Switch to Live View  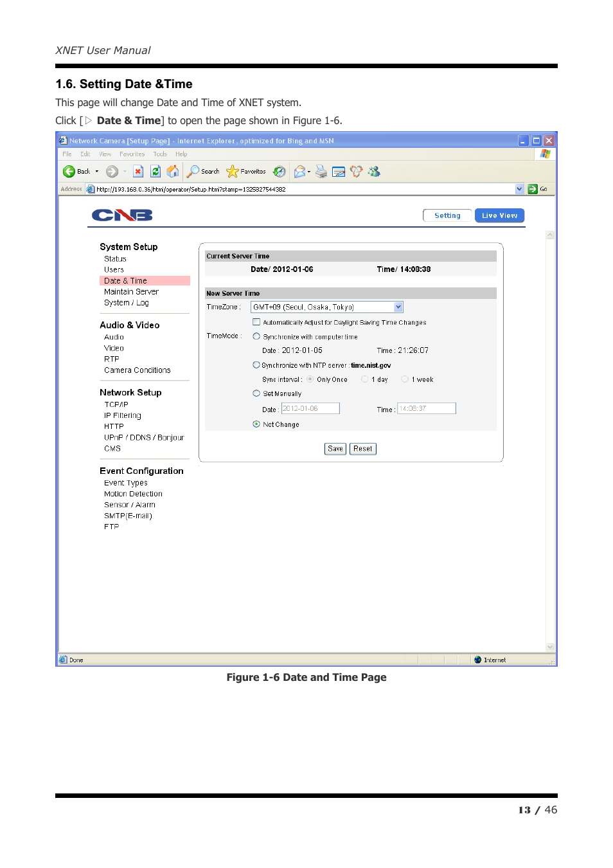(499, 215)
